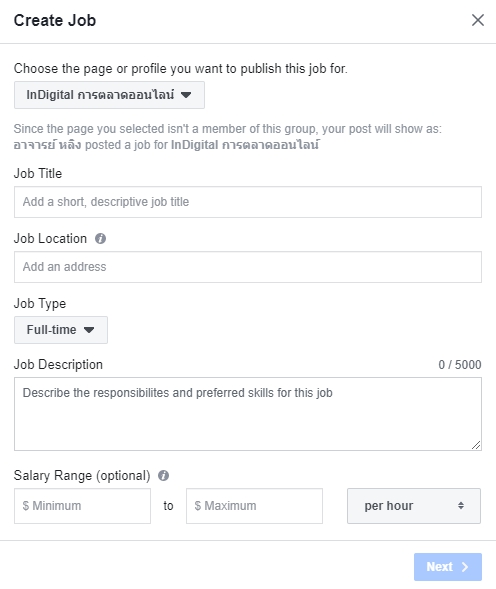Image resolution: width=496 pixels, height=589 pixels.
Task: Click the info icon beside Job Location
Action: [x=100, y=239]
